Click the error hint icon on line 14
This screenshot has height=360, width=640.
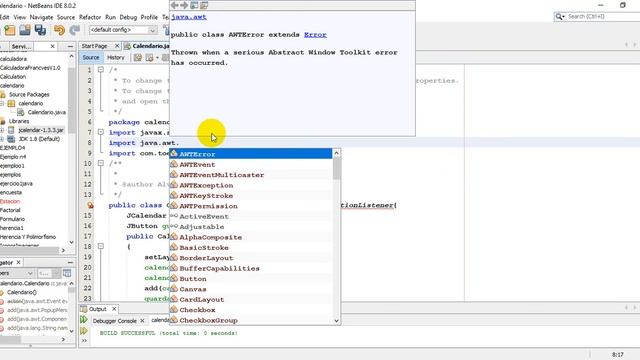[90, 205]
